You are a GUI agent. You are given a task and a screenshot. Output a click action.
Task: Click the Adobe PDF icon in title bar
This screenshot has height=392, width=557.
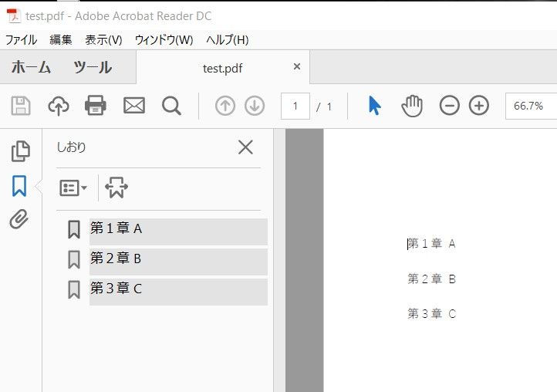tap(13, 15)
